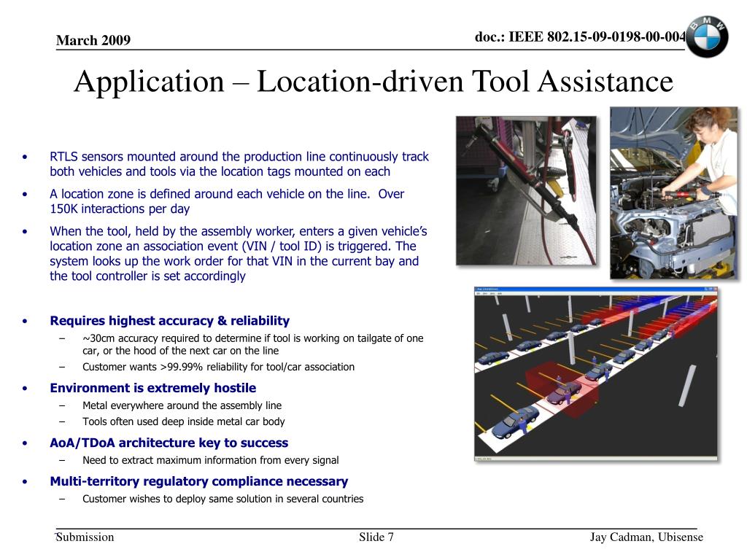Viewport: 747px width, 560px height.
Task: Click the bullet 'When the tool, held by the assembly worker'
Action: (239, 253)
